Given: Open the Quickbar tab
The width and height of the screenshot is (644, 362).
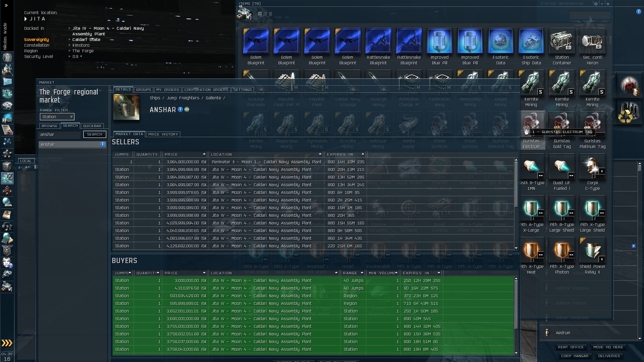Looking at the screenshot, I should 92,126.
